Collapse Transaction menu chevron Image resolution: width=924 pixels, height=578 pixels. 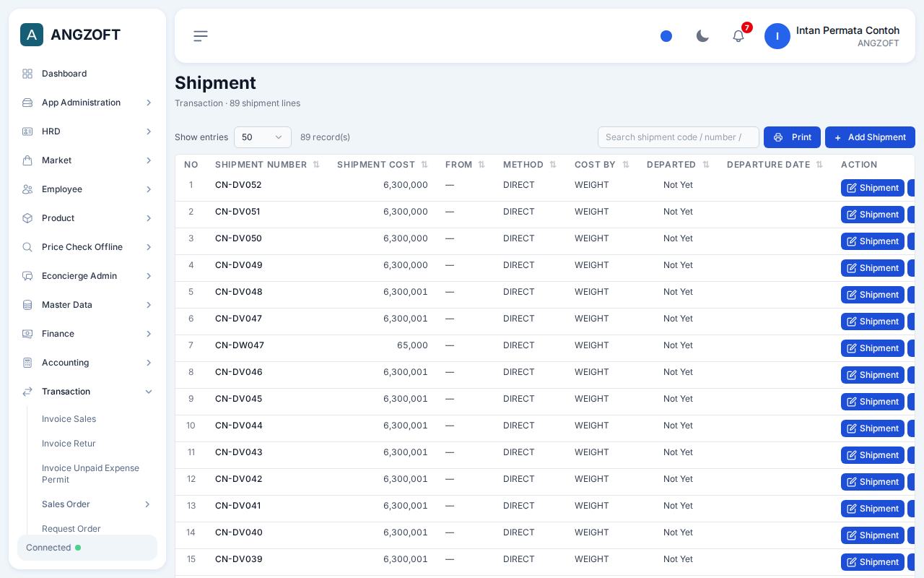coord(149,392)
